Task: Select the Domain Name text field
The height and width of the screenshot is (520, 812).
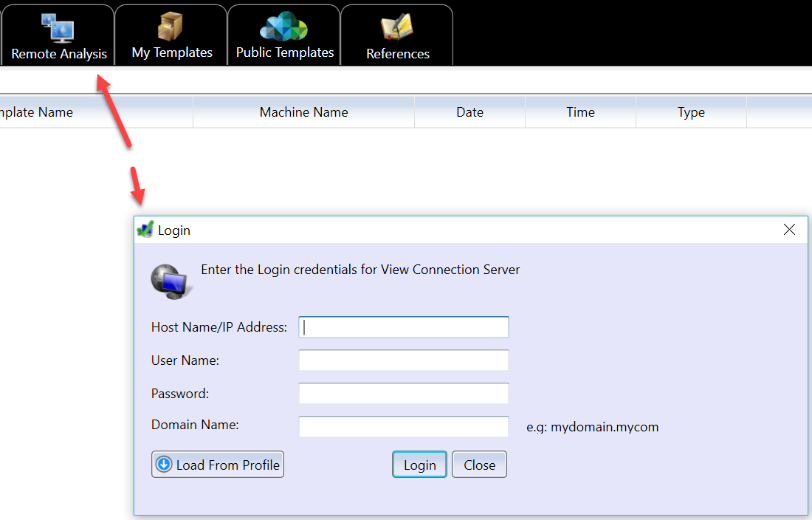Action: tap(403, 426)
